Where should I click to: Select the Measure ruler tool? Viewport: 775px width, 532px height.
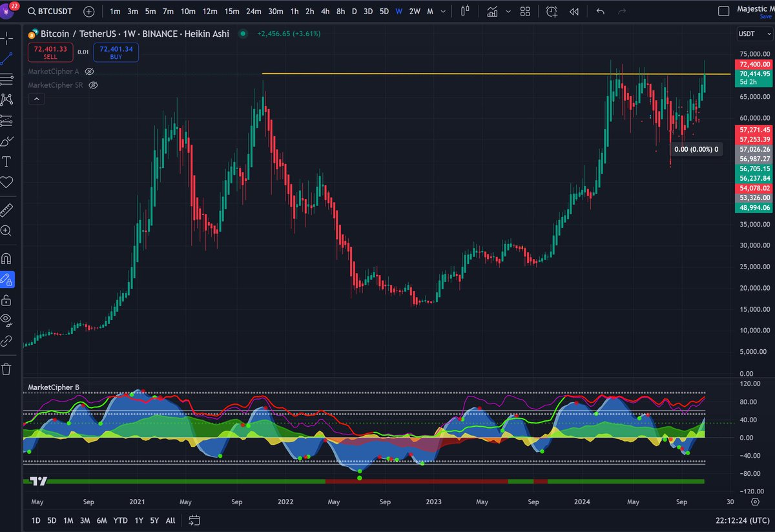coord(8,209)
